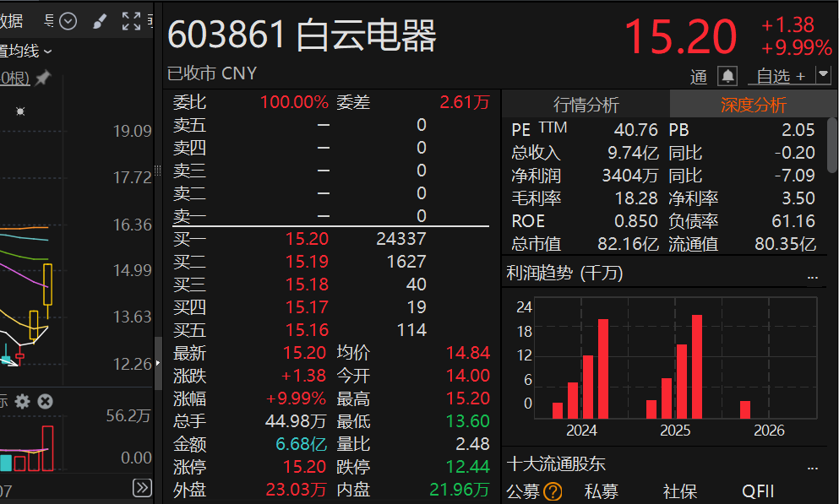This screenshot has height=504, width=839.
Task: Click the small panel collapse arrow by 12.26
Action: [158, 363]
